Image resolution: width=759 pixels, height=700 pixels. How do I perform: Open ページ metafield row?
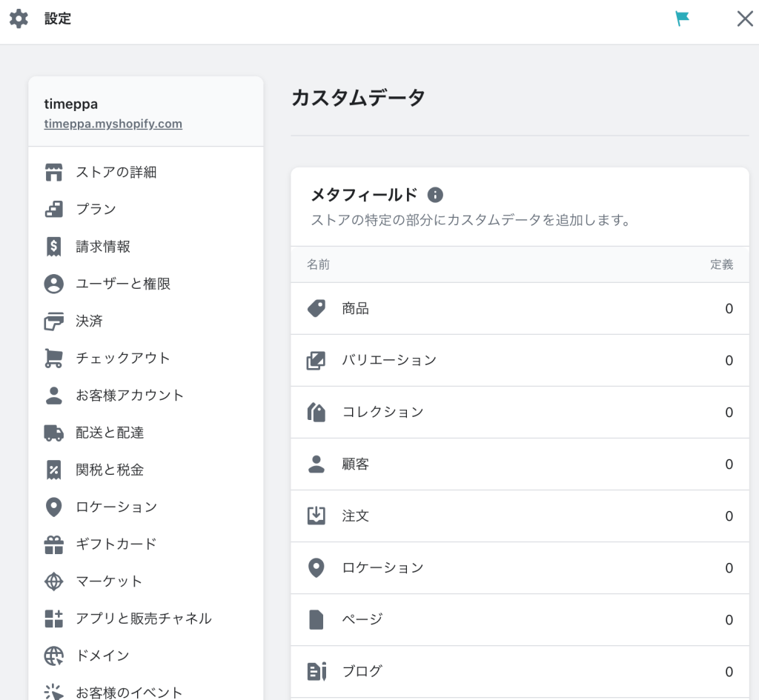520,620
